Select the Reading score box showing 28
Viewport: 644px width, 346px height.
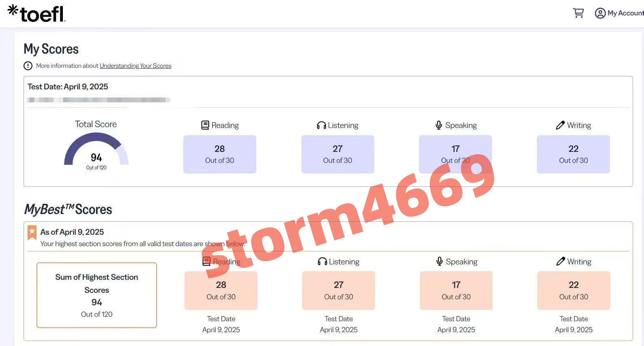pyautogui.click(x=219, y=154)
